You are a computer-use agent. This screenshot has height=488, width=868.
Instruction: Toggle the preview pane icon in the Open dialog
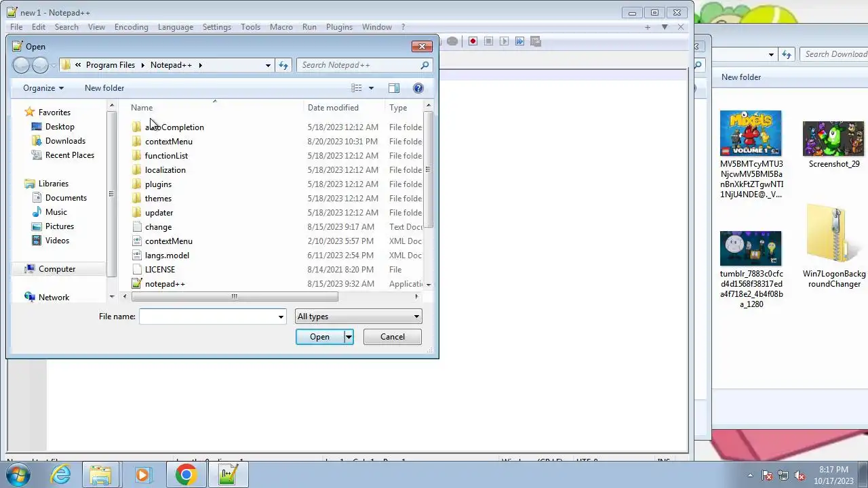pos(394,88)
